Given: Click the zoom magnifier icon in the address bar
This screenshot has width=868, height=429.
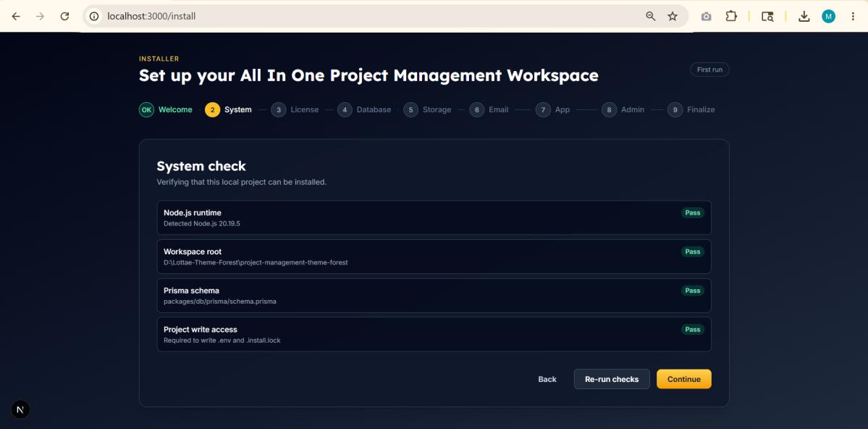Looking at the screenshot, I should pos(650,16).
